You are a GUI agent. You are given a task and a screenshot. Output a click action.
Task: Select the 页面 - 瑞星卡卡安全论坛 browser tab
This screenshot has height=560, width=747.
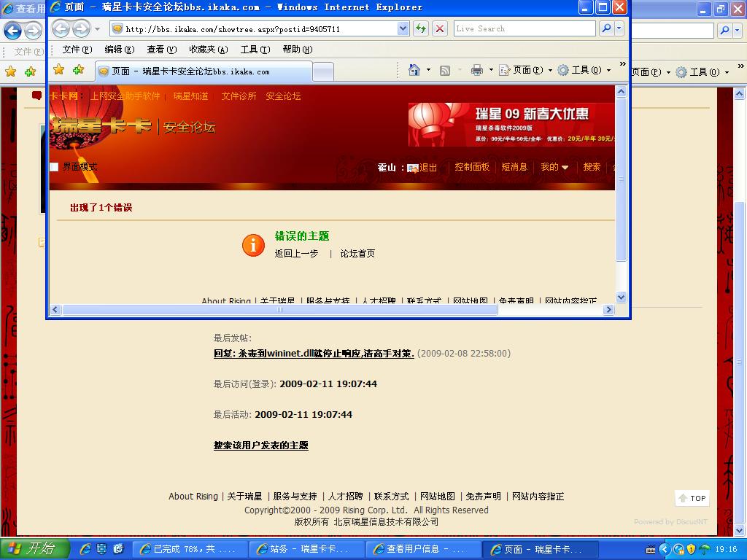pos(204,71)
